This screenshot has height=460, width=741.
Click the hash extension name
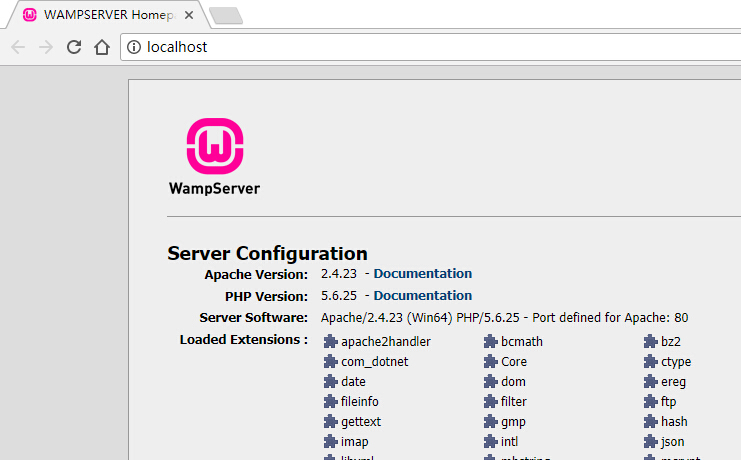(674, 421)
